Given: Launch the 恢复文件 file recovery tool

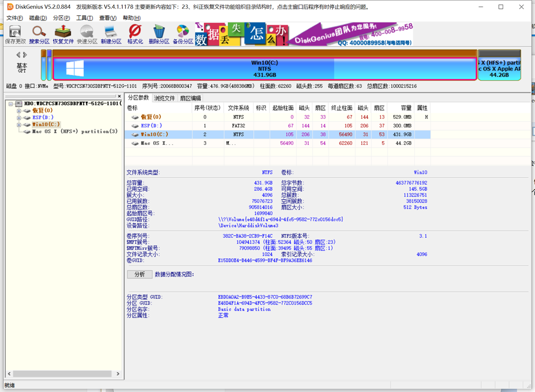Looking at the screenshot, I should tap(63, 35).
